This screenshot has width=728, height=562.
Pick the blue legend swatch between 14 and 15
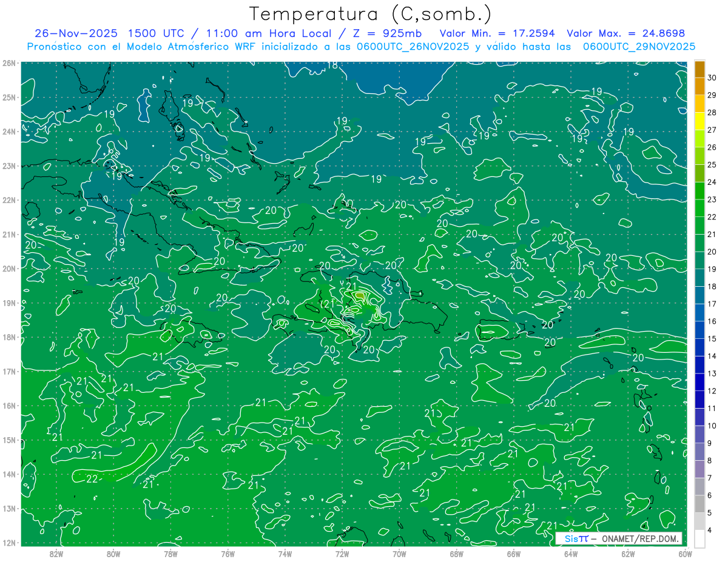coord(699,347)
